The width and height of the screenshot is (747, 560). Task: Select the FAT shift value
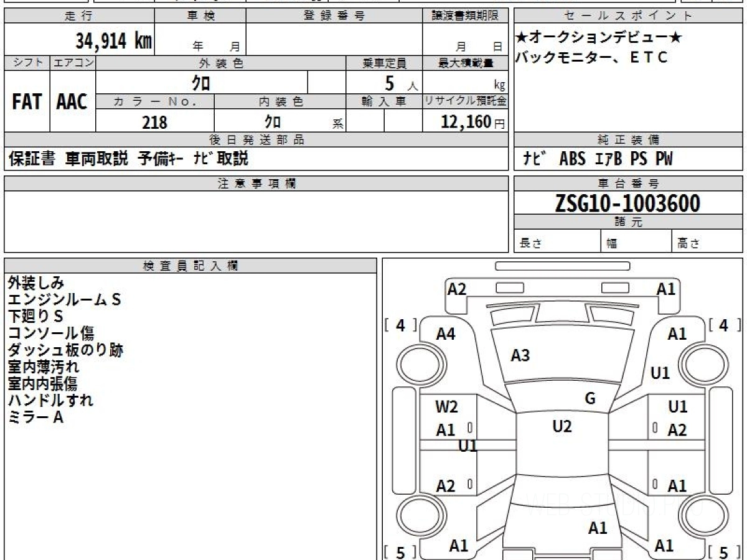(27, 101)
